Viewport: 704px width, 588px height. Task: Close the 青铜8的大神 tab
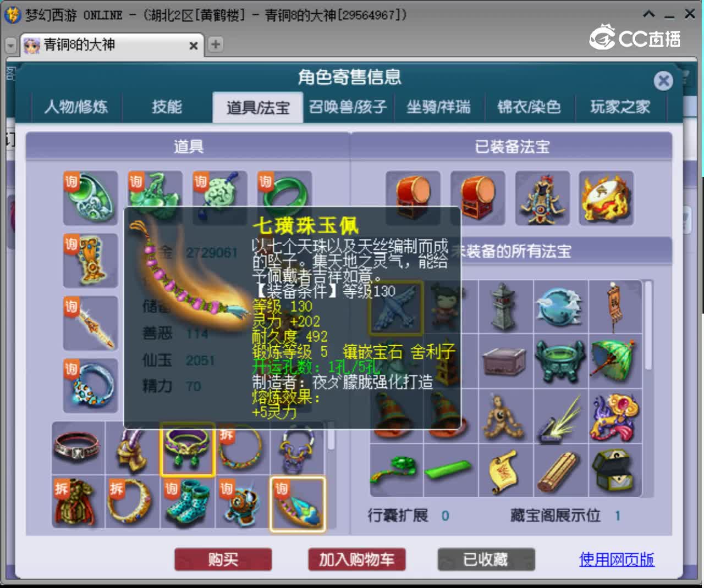point(193,46)
